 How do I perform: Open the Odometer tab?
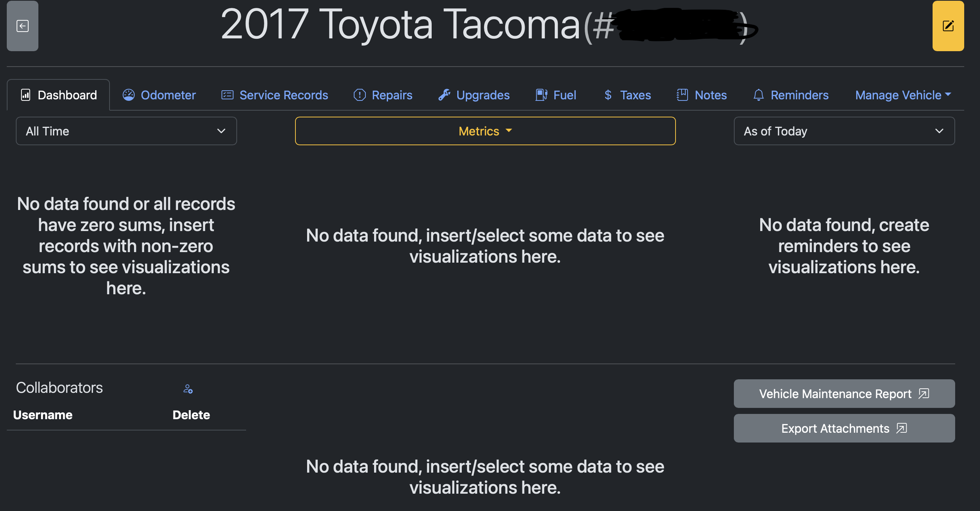coord(159,95)
